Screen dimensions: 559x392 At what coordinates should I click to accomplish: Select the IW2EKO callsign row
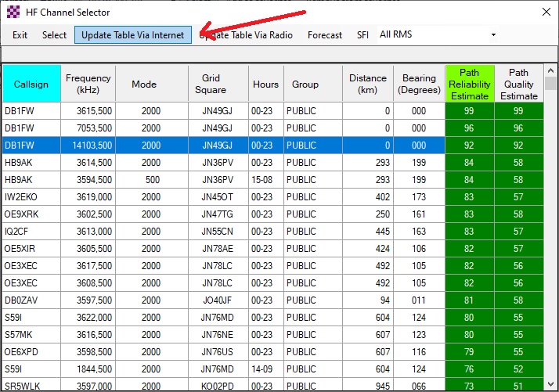[x=31, y=197]
